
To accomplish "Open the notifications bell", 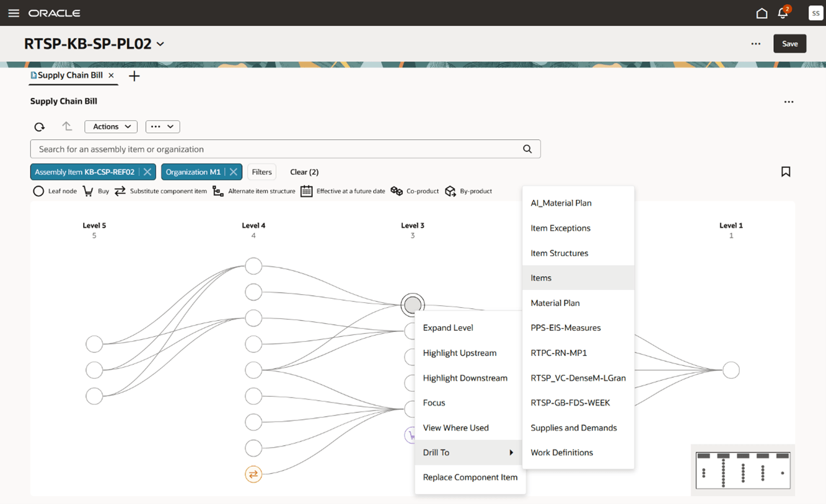I will [x=783, y=13].
